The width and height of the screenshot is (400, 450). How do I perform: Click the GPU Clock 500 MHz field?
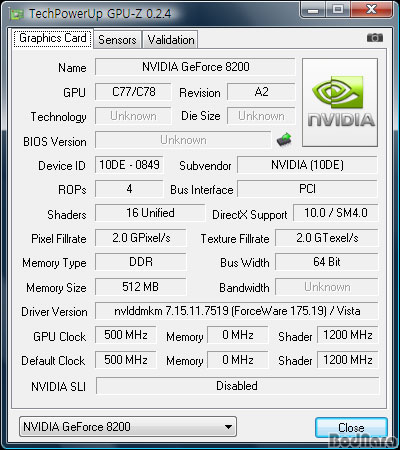(x=126, y=335)
